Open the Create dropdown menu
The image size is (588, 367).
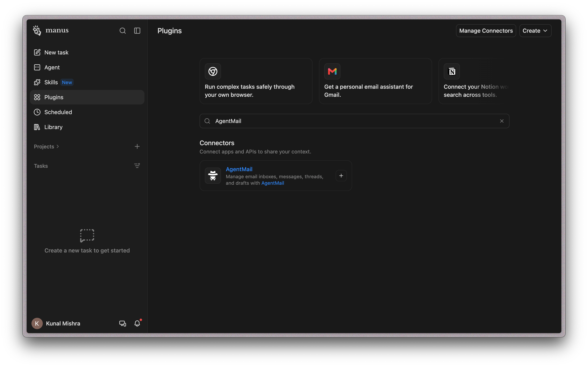(x=535, y=31)
